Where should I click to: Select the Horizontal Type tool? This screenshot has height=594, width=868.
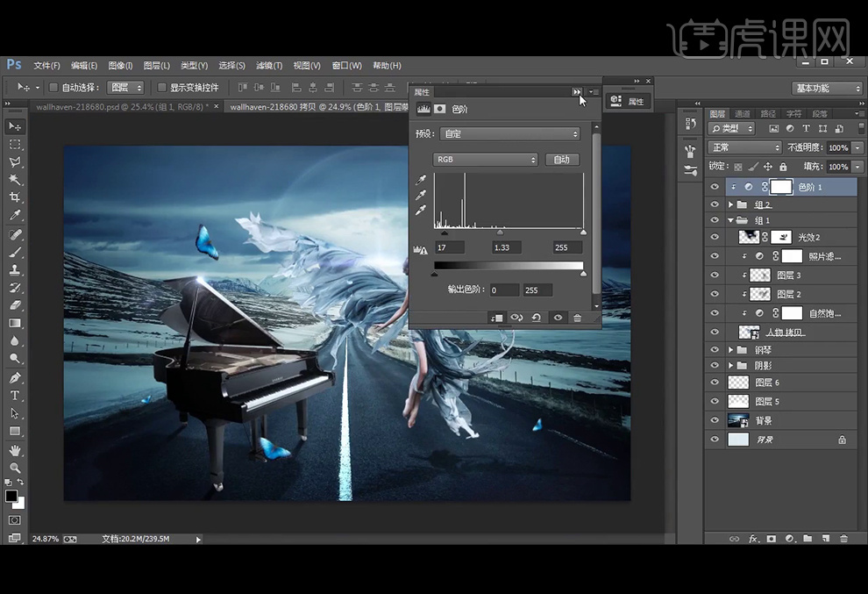(15, 396)
